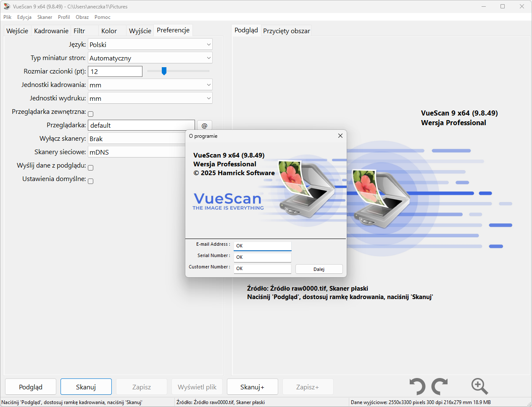Click the E-mail Address field

[x=263, y=246]
